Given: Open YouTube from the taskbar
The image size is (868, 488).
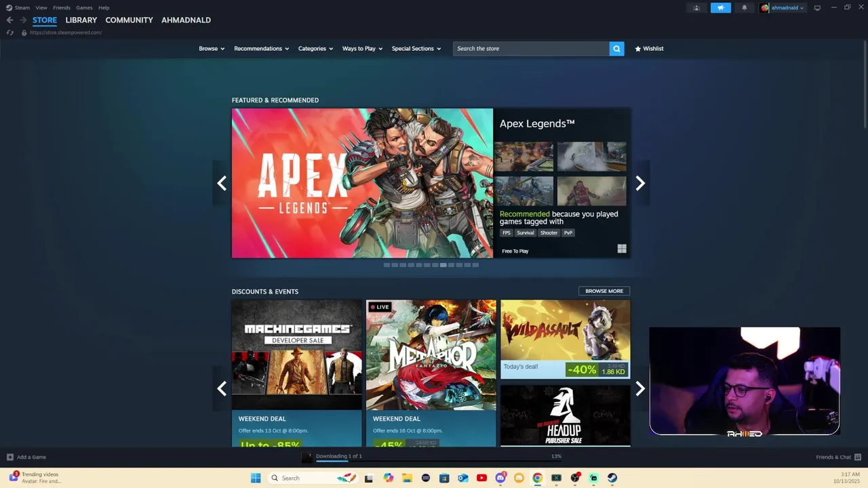Looking at the screenshot, I should click(x=481, y=478).
